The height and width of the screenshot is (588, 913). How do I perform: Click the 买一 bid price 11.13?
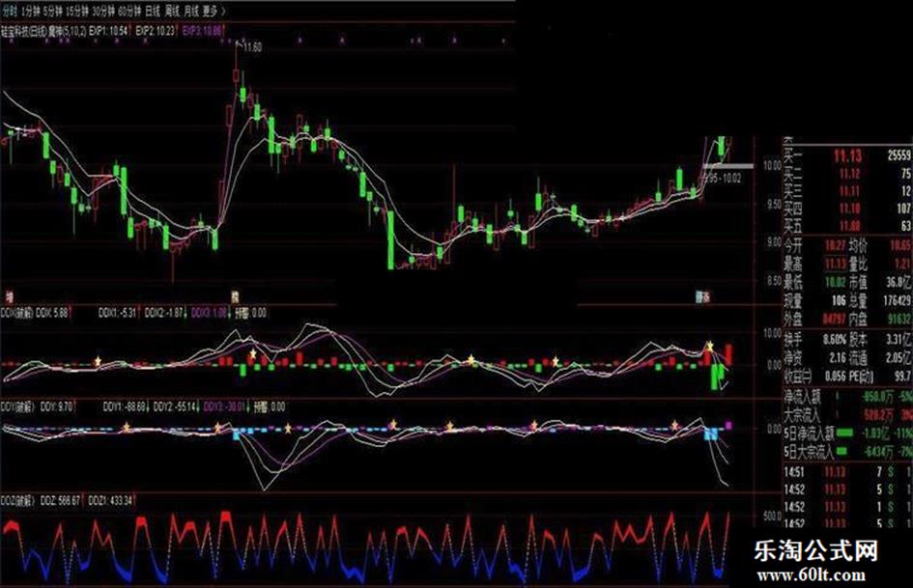847,156
